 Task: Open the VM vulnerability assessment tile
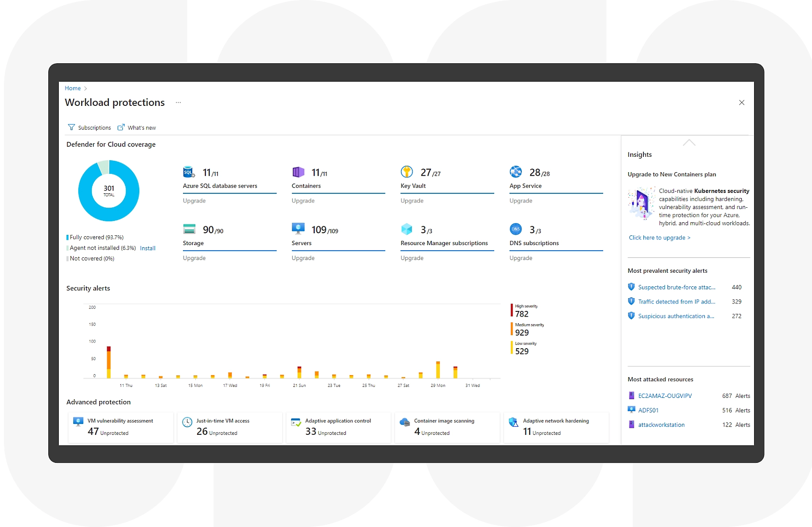120,426
